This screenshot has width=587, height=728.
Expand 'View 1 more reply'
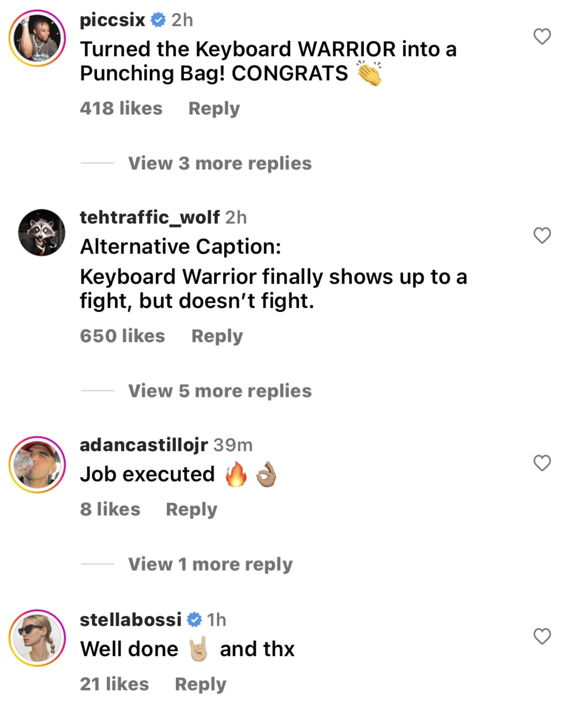(x=210, y=564)
